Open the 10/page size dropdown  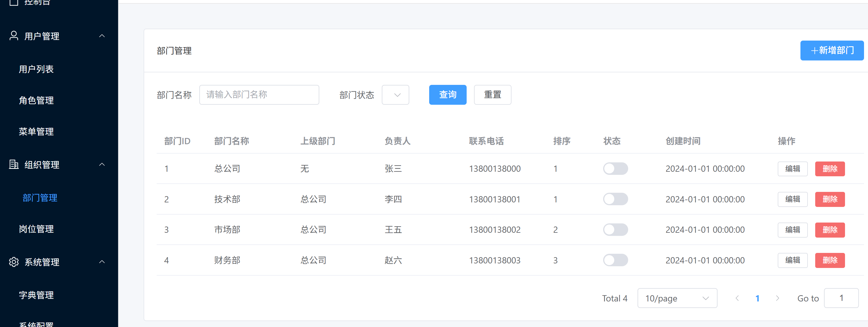[x=677, y=298]
